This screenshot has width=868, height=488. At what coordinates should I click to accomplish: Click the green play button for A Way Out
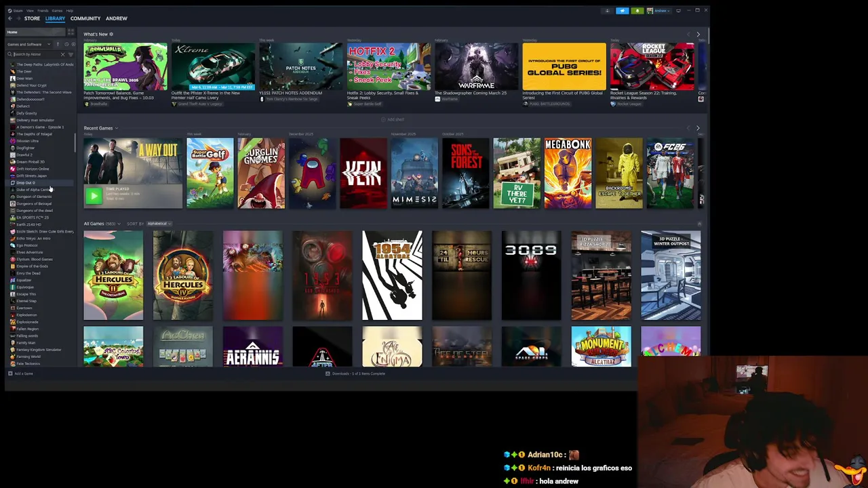point(94,196)
